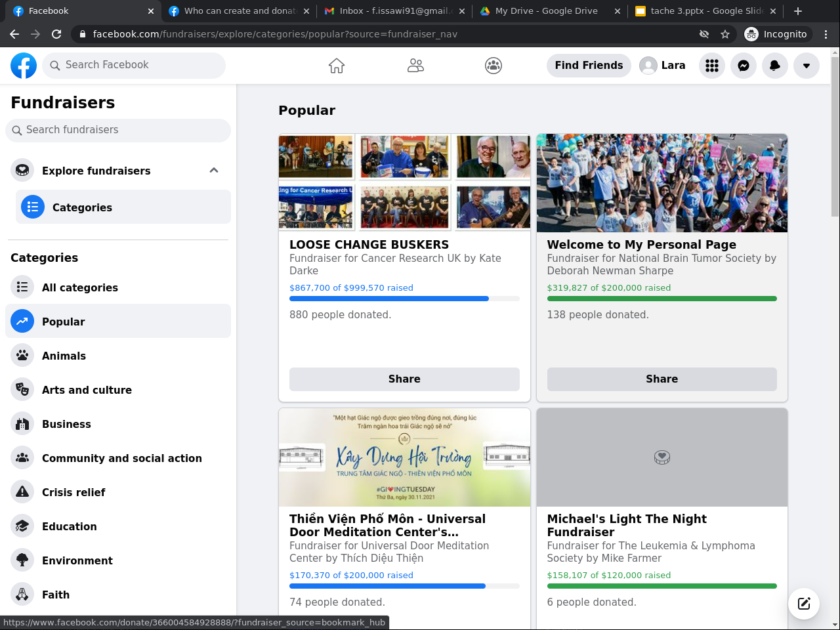Select the Business building icon

click(22, 424)
